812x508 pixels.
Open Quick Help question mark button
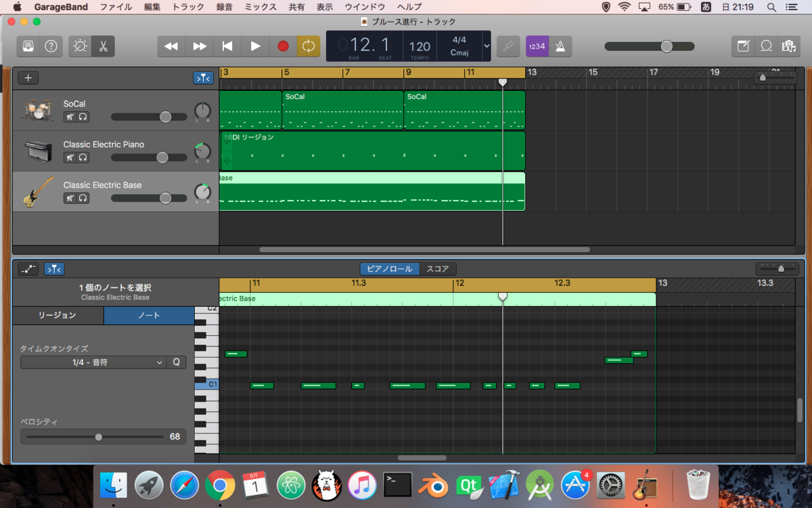click(x=51, y=46)
